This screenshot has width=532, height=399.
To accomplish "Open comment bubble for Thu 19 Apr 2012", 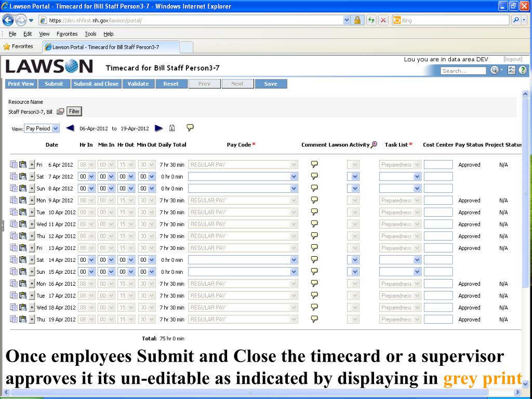I will 314,319.
